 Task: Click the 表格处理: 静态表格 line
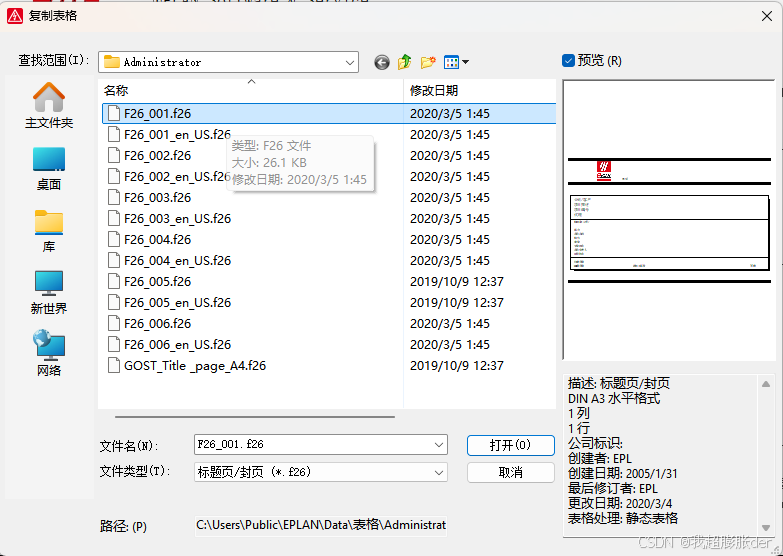point(623,518)
